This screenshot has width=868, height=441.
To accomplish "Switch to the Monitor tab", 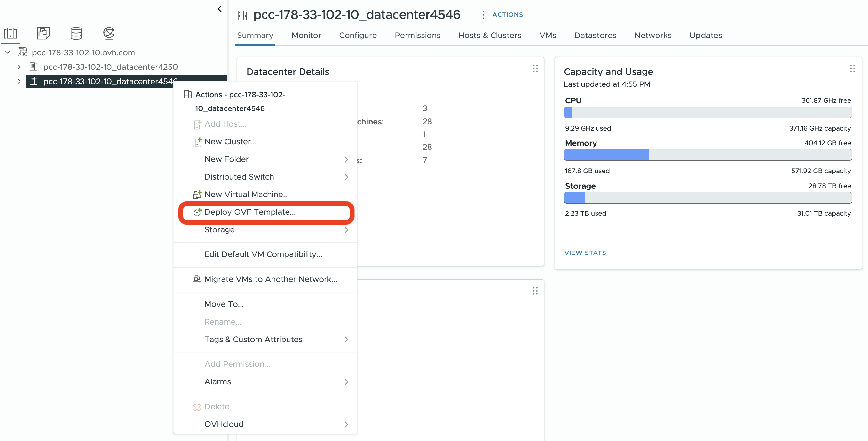I will (306, 36).
